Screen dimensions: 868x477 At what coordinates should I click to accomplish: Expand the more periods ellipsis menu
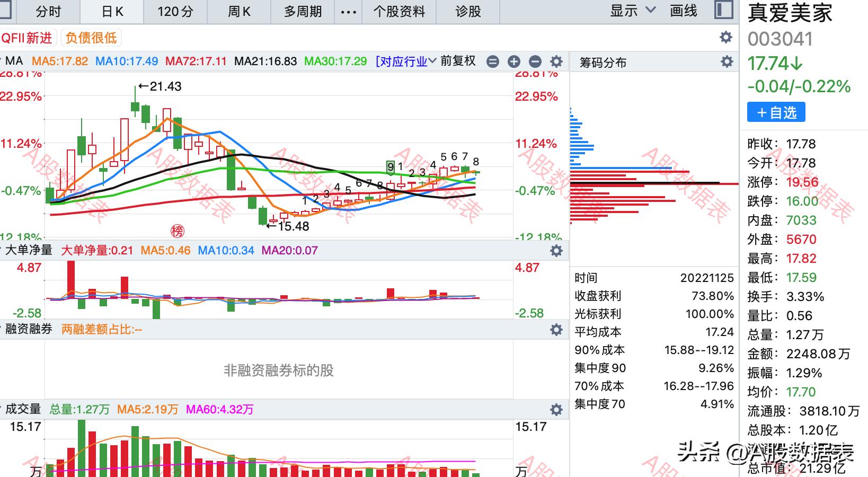click(x=348, y=12)
